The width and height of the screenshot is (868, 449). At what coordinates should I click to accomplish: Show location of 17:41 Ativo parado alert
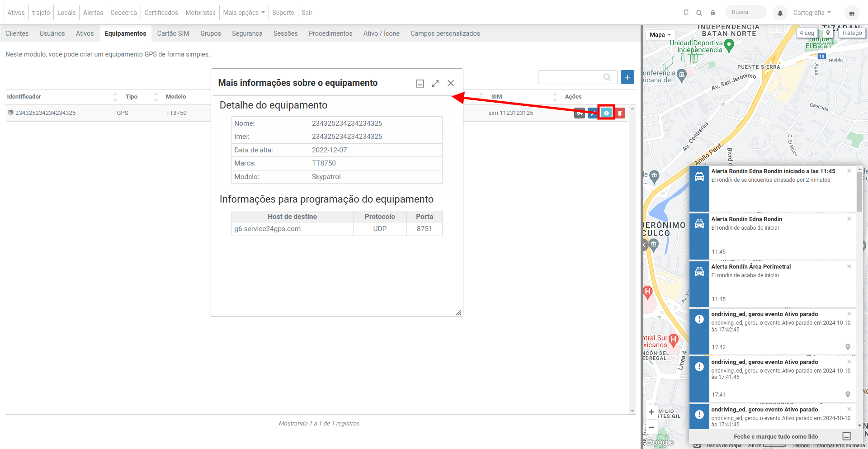tap(848, 394)
